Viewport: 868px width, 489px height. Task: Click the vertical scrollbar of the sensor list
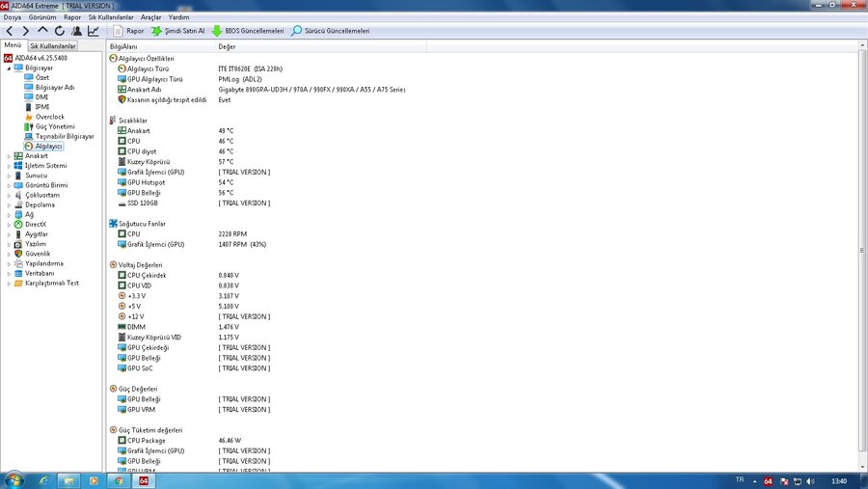pyautogui.click(x=862, y=251)
